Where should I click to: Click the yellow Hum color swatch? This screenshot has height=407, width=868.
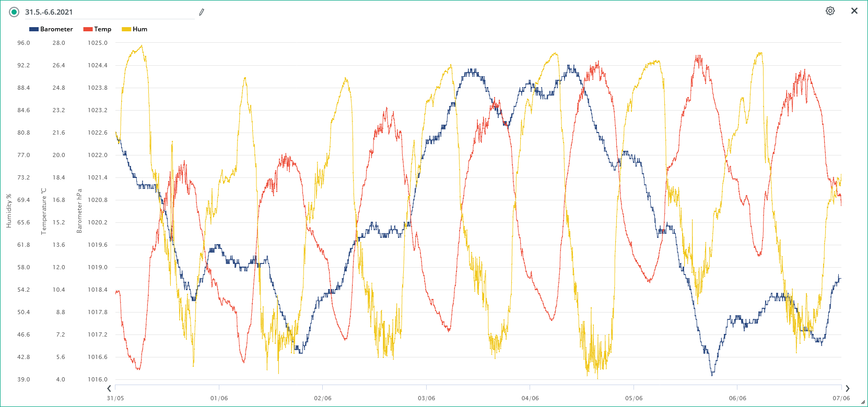click(x=126, y=29)
